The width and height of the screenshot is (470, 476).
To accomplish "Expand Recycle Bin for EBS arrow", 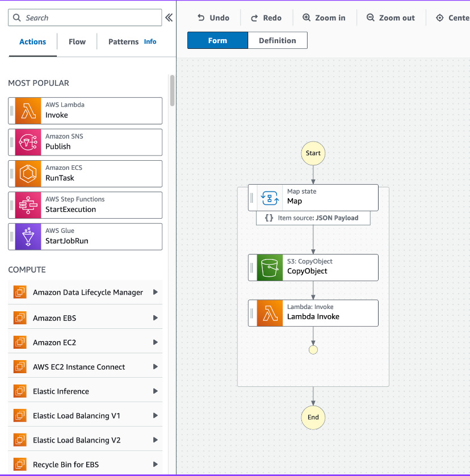I will pyautogui.click(x=156, y=465).
